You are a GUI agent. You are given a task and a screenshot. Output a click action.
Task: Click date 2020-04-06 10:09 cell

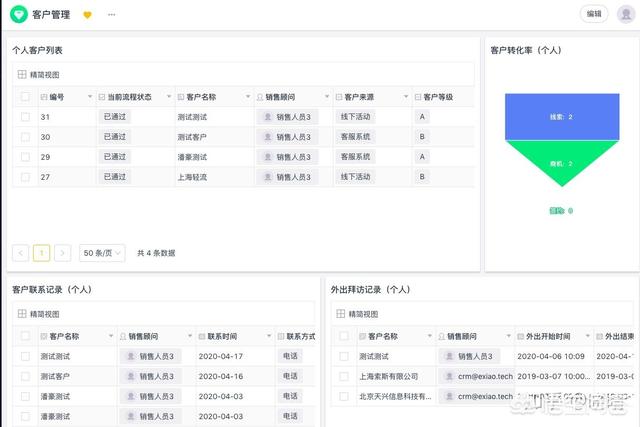[x=551, y=356]
